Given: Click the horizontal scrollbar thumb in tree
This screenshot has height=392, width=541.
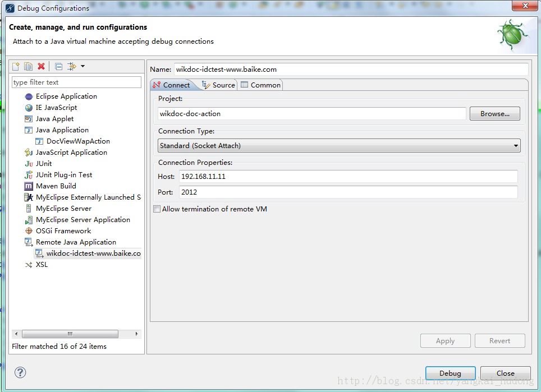Looking at the screenshot, I should pyautogui.click(x=70, y=334).
